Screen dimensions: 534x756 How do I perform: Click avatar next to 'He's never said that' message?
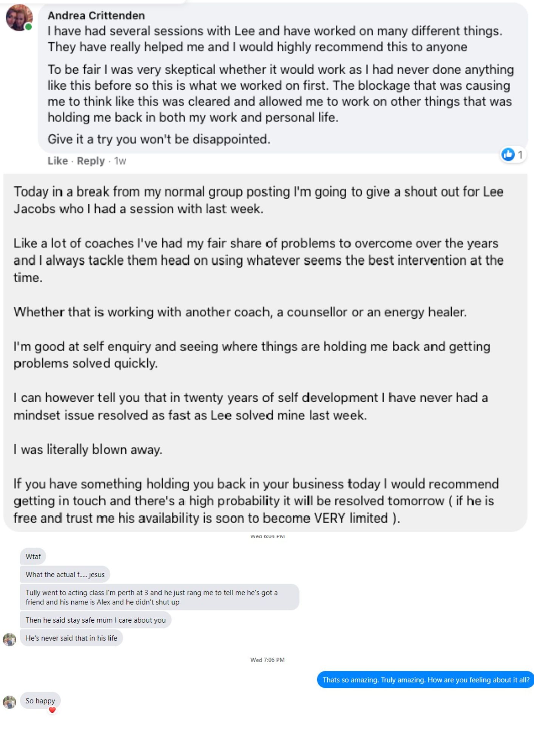coord(9,640)
